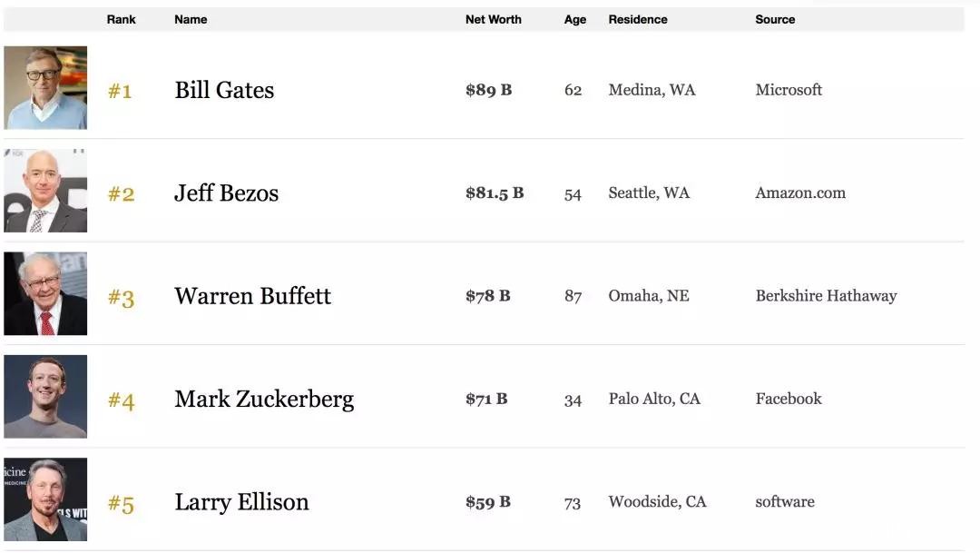
Task: Click the Berkshire Hathaway source text
Action: pyautogui.click(x=826, y=296)
